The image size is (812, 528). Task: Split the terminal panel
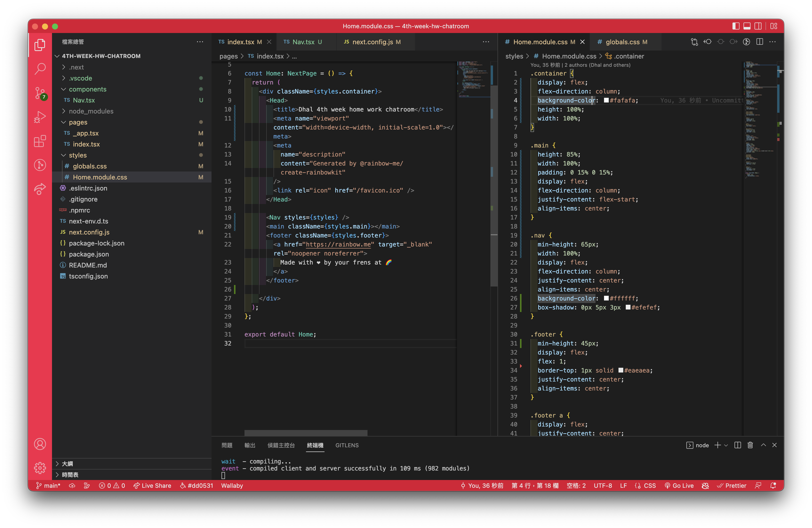click(x=737, y=445)
